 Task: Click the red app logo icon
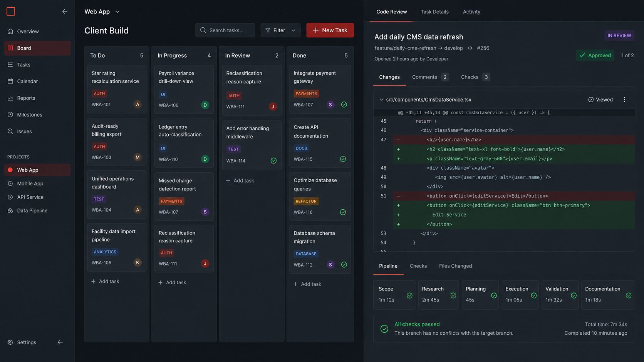pos(11,12)
